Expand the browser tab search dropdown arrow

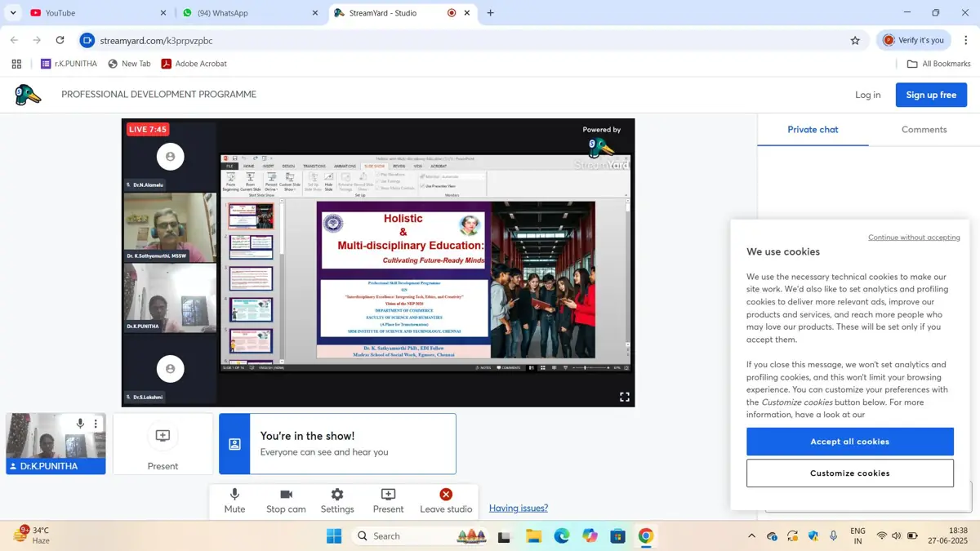[x=13, y=13]
